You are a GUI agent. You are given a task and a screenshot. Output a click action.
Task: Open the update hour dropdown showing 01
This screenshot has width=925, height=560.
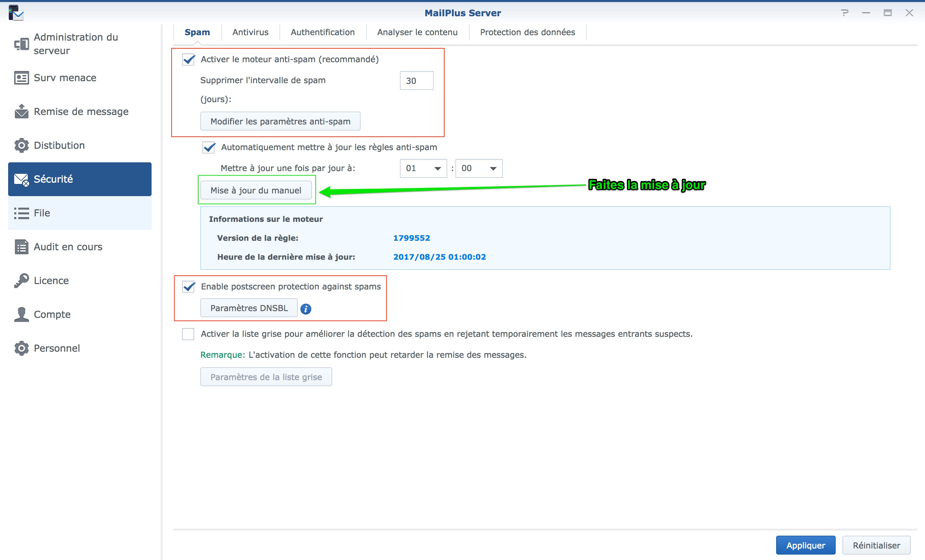(x=423, y=168)
